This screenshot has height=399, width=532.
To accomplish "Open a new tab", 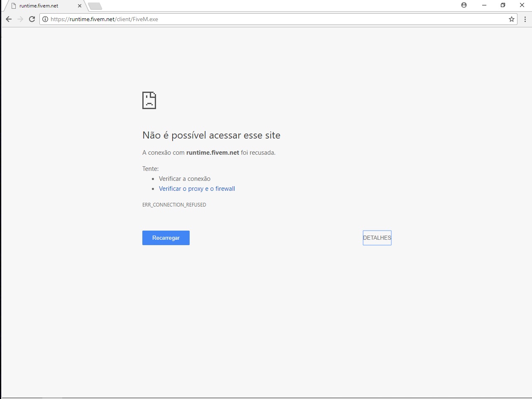I will tap(95, 6).
